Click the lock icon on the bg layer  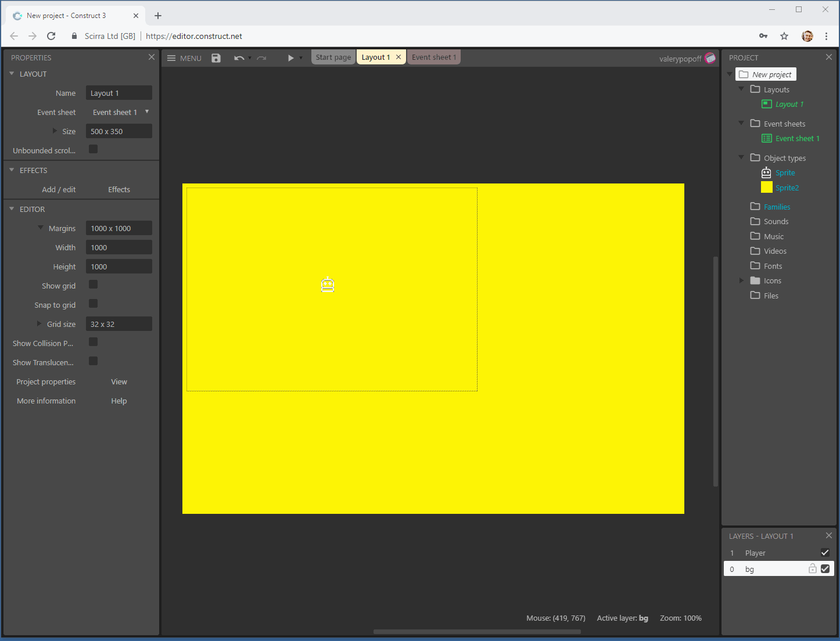pos(812,568)
